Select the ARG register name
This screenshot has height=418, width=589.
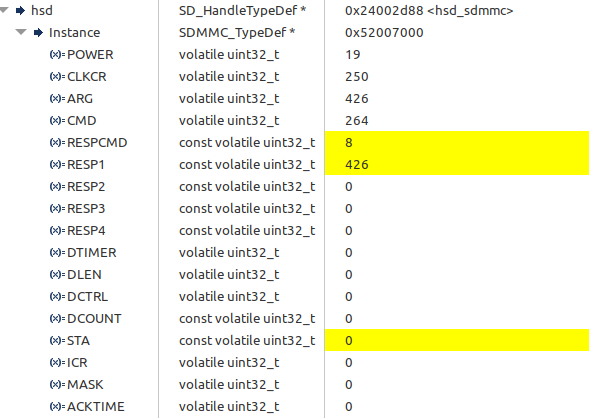[x=80, y=98]
